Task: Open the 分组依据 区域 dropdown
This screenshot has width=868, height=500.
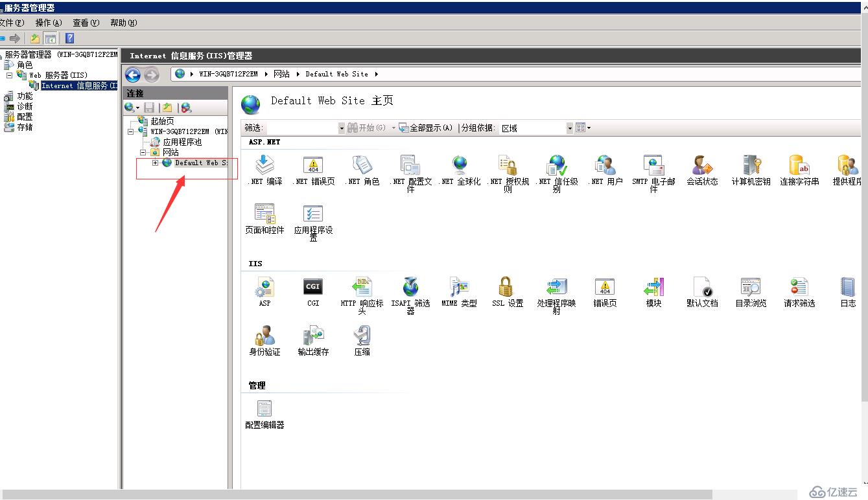Action: pos(570,128)
